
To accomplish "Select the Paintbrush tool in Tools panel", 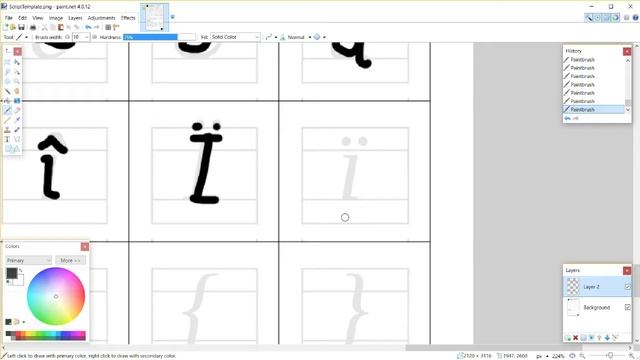I will 7,110.
